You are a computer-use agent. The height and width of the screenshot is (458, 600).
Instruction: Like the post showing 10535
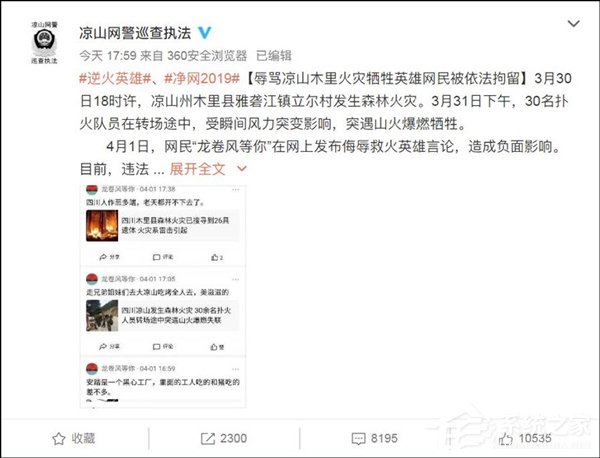(x=535, y=438)
